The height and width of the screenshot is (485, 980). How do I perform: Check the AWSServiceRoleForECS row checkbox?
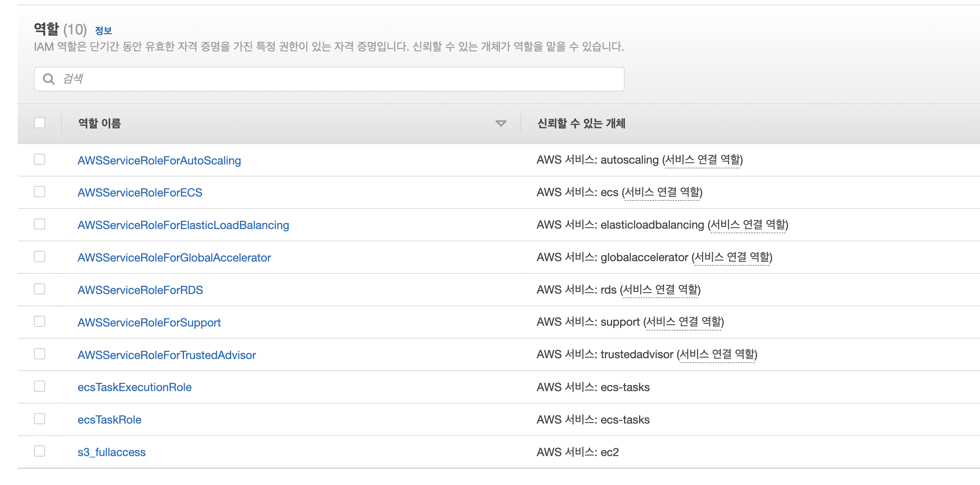[40, 192]
